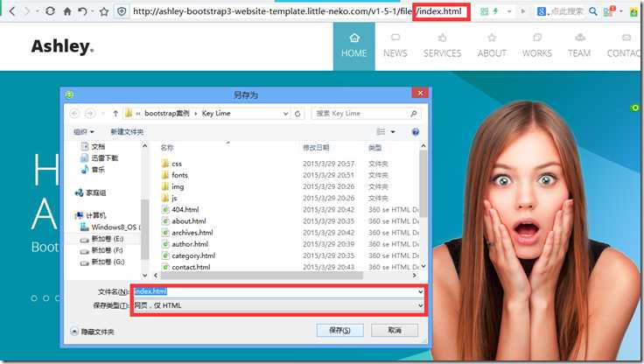Select the 404.html file
The height and width of the screenshot is (364, 644).
coord(180,209)
